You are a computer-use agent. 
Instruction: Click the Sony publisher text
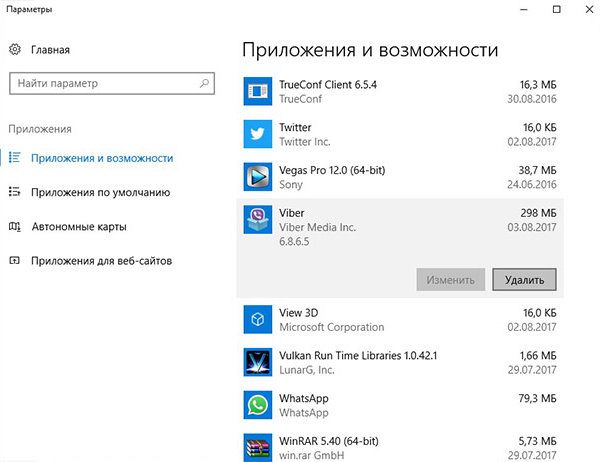[x=291, y=184]
